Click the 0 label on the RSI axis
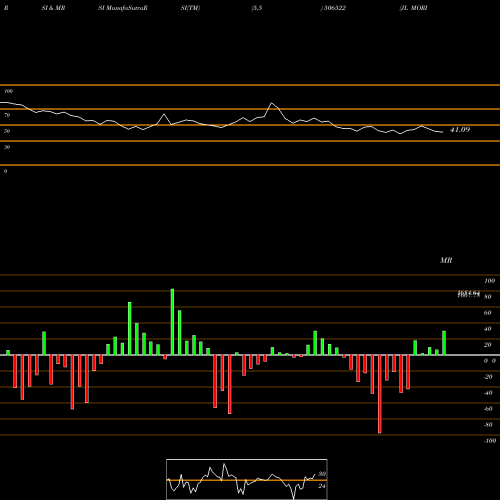500x500 pixels. coord(5,171)
